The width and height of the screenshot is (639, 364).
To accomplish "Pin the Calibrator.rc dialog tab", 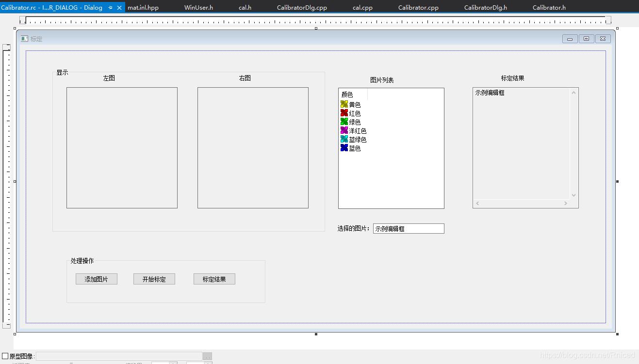I will click(x=111, y=8).
